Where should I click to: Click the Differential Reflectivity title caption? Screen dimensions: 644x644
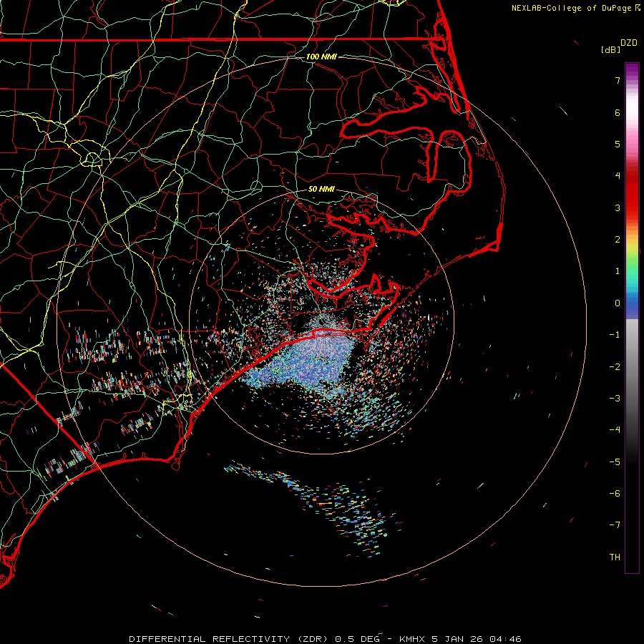click(326, 639)
